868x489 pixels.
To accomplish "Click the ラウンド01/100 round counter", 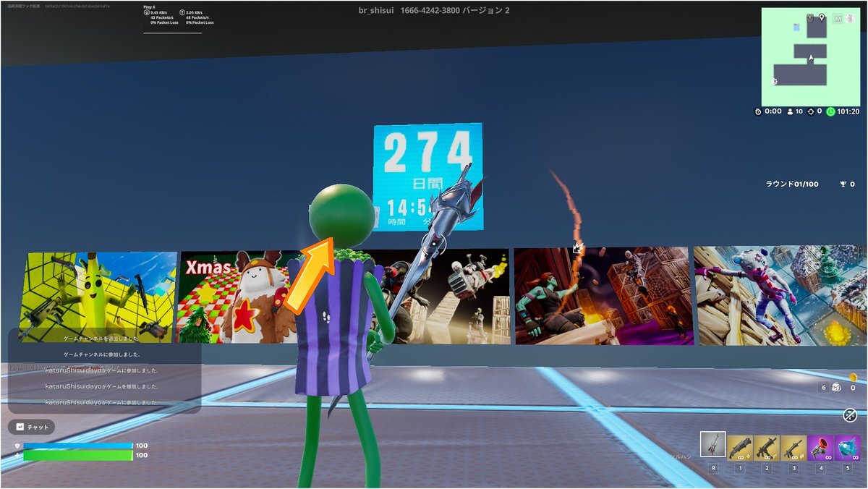I will pos(792,184).
